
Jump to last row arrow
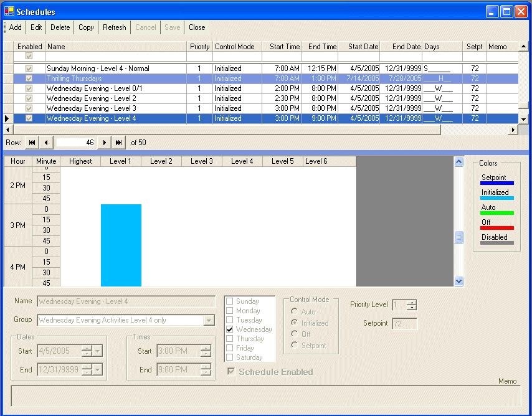point(119,143)
